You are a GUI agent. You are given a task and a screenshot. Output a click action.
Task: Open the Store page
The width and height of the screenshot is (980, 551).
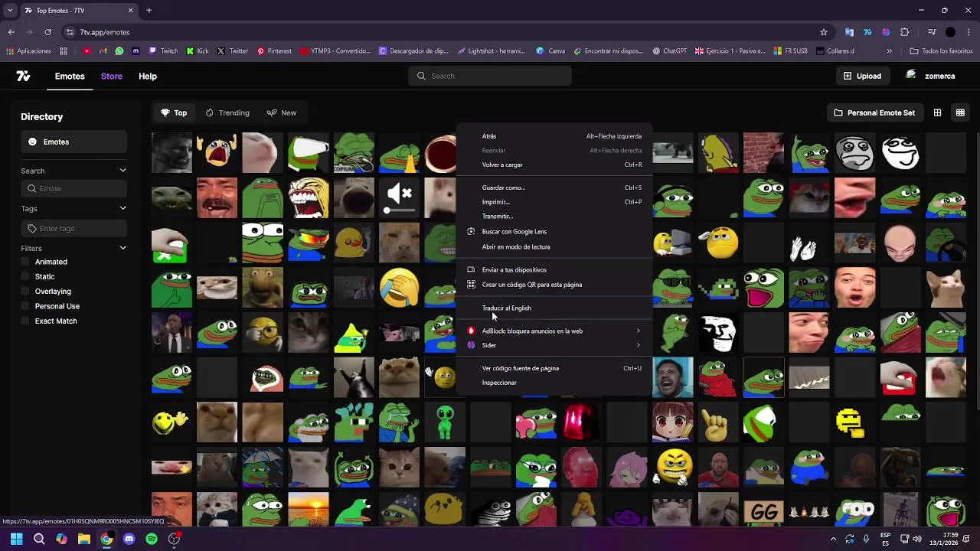(x=112, y=76)
